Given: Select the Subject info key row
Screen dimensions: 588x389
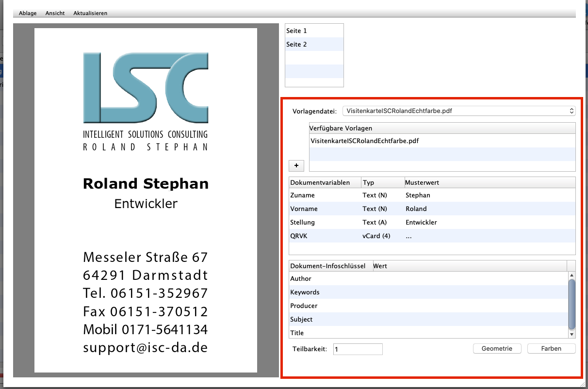Looking at the screenshot, I should 428,319.
